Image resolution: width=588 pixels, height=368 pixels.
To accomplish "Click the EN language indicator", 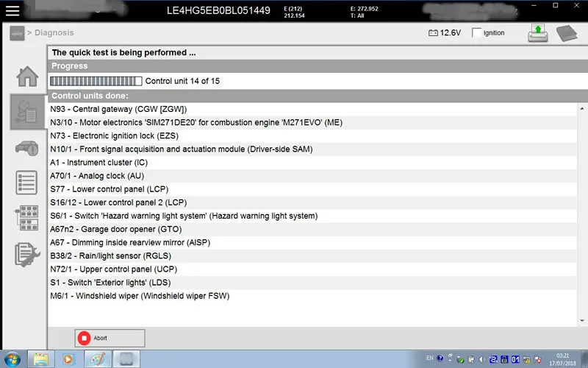I will point(430,358).
